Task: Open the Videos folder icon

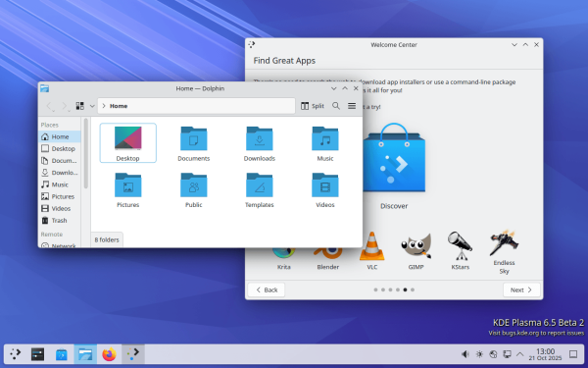Action: click(x=325, y=185)
